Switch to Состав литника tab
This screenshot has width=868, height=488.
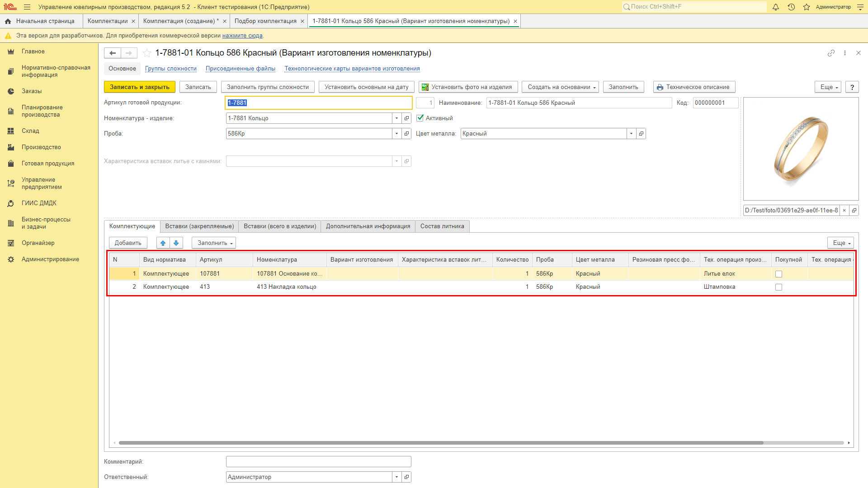click(442, 226)
